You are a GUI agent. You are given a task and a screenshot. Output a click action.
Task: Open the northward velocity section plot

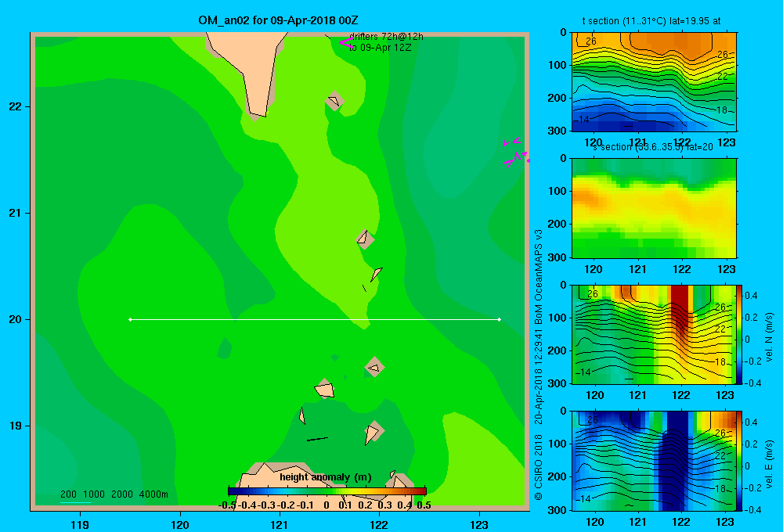point(654,334)
